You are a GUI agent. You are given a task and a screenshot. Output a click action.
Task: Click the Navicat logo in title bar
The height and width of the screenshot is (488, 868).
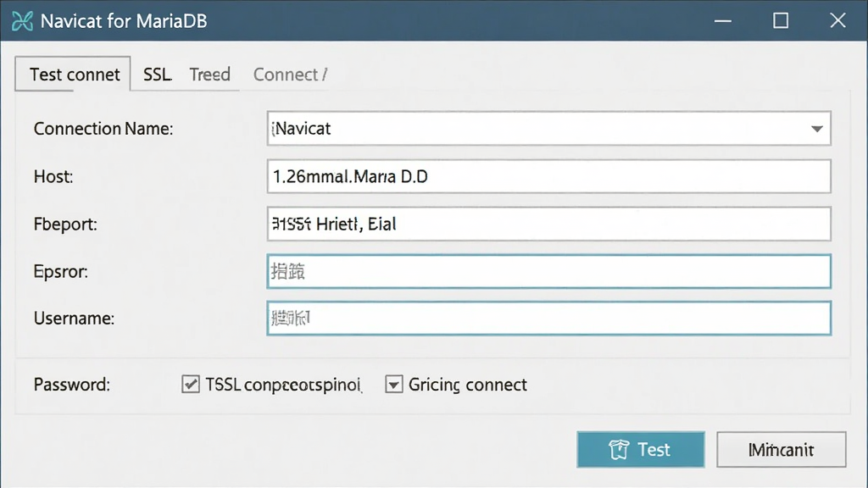22,21
